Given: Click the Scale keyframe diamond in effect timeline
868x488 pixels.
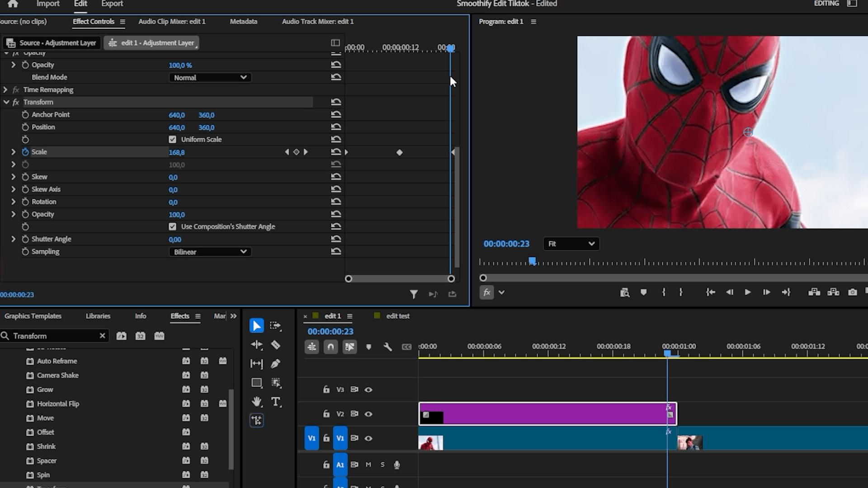Looking at the screenshot, I should (399, 153).
